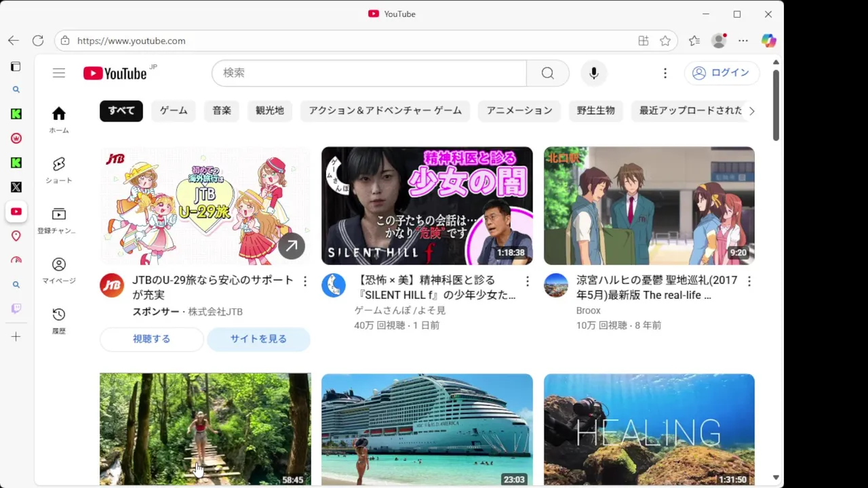The width and height of the screenshot is (868, 488).
Task: Open options menu for 涼宮ハルヒ video
Action: coord(749,281)
